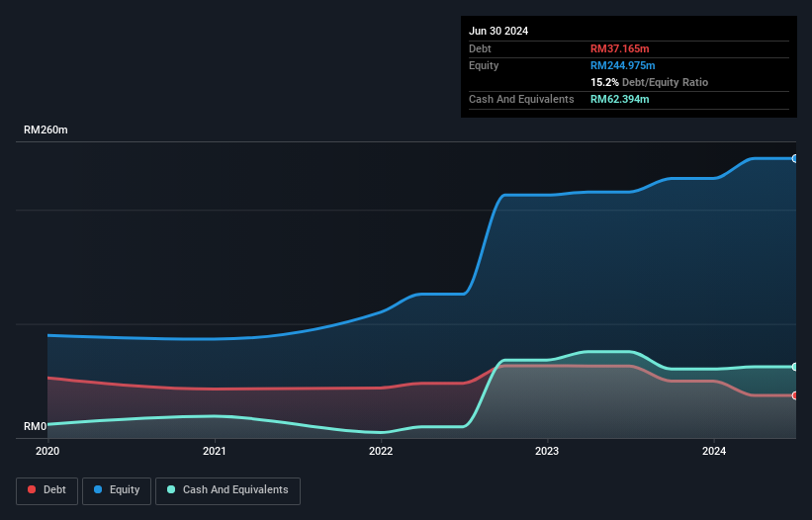Toggle Cash And Equivalents legend button

(x=227, y=490)
